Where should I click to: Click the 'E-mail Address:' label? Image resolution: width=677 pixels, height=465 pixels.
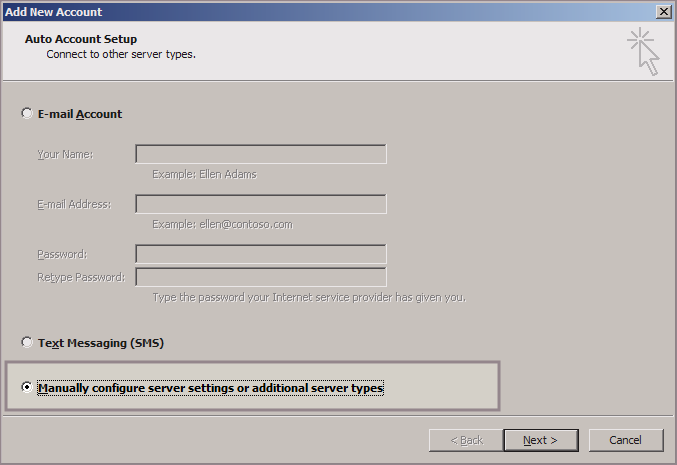pos(74,204)
